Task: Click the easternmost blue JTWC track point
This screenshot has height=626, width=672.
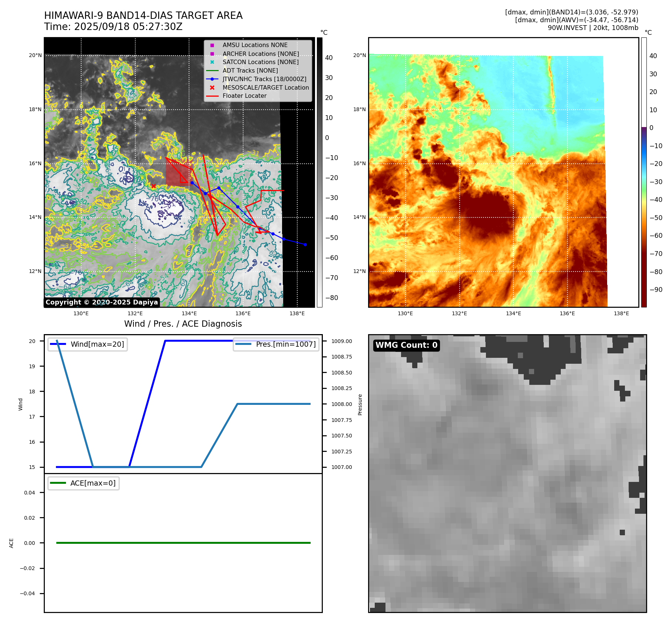Action: click(x=305, y=244)
